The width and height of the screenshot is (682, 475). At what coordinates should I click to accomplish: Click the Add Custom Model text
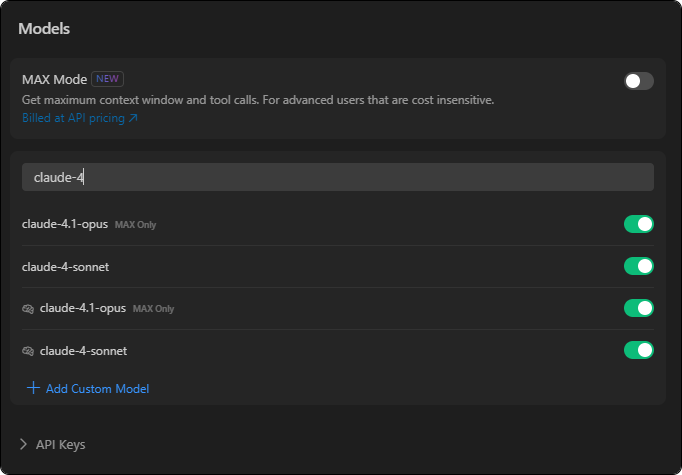point(97,388)
